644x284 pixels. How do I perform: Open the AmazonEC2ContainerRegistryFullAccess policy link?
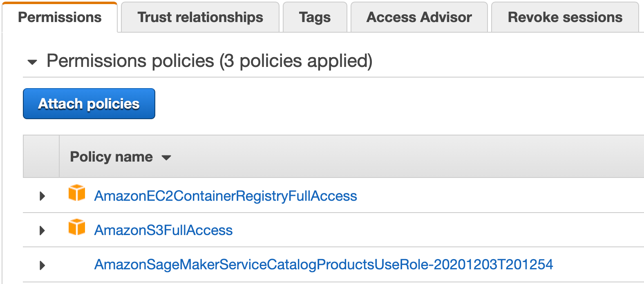click(226, 196)
